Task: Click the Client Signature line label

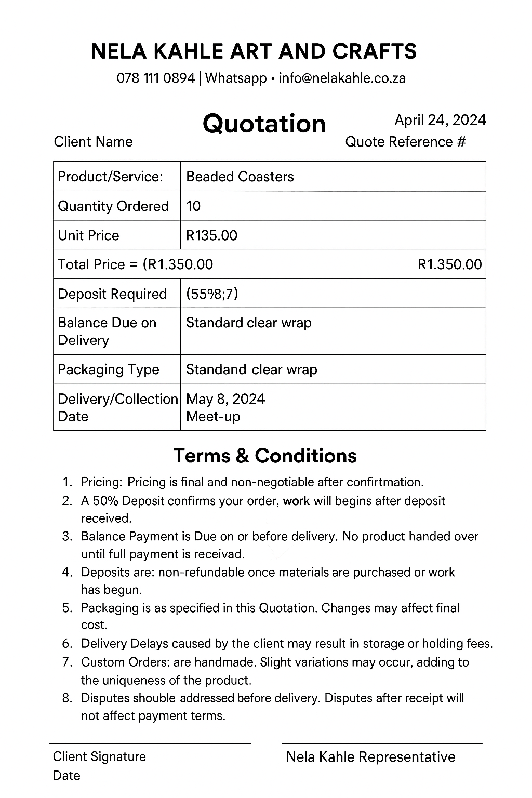Action: [x=99, y=756]
